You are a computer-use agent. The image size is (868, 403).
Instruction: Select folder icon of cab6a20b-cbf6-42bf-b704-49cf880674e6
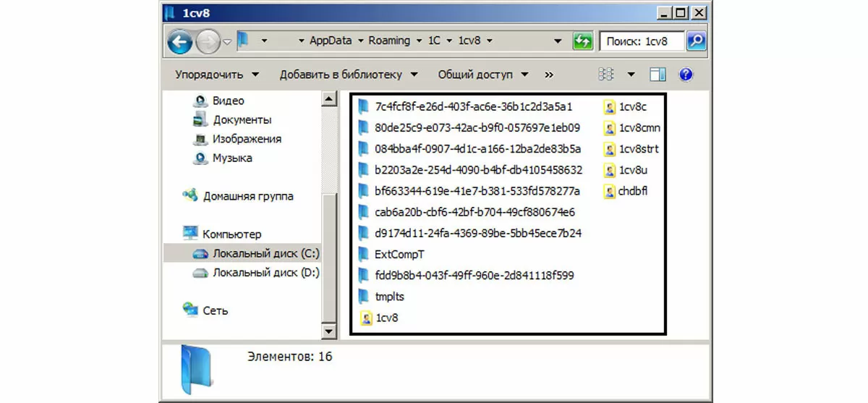pos(364,212)
